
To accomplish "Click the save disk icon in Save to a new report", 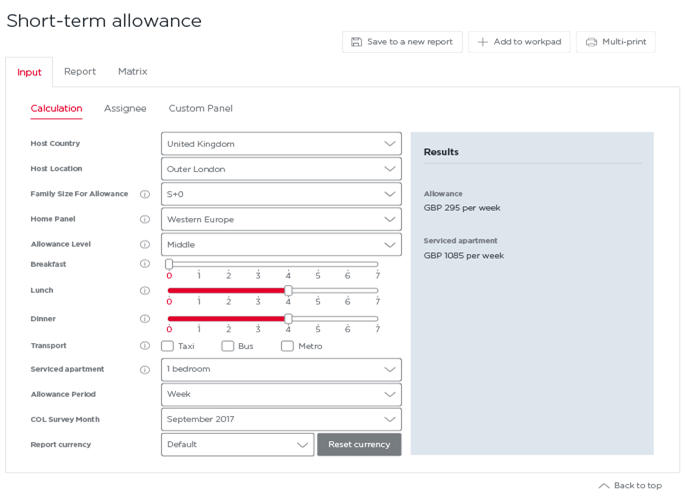I will click(356, 42).
